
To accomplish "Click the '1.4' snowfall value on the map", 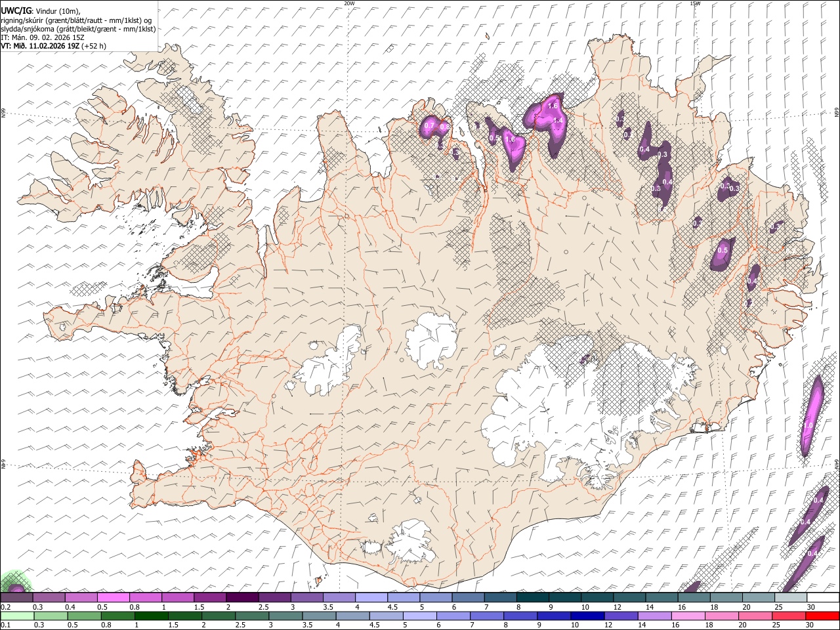I will click(x=558, y=120).
